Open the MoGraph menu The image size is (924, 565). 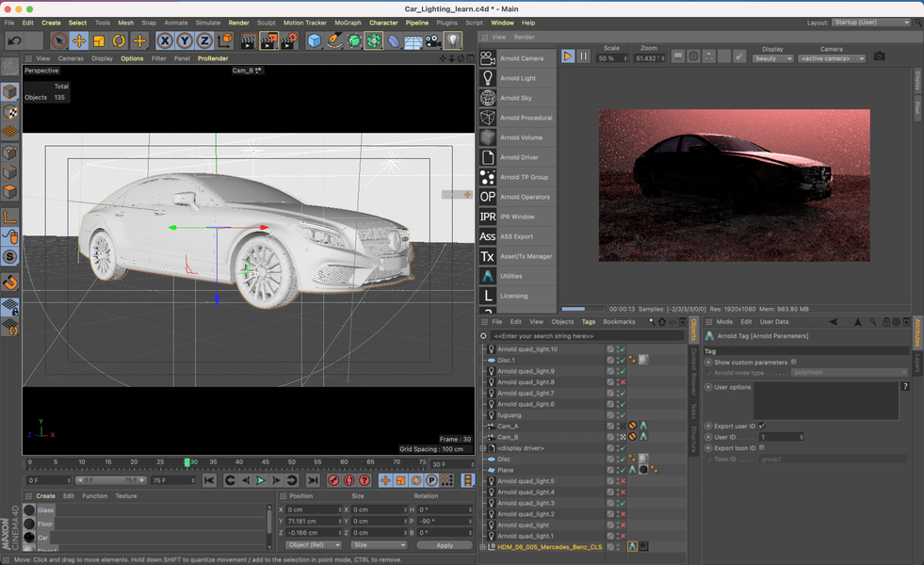[x=348, y=23]
